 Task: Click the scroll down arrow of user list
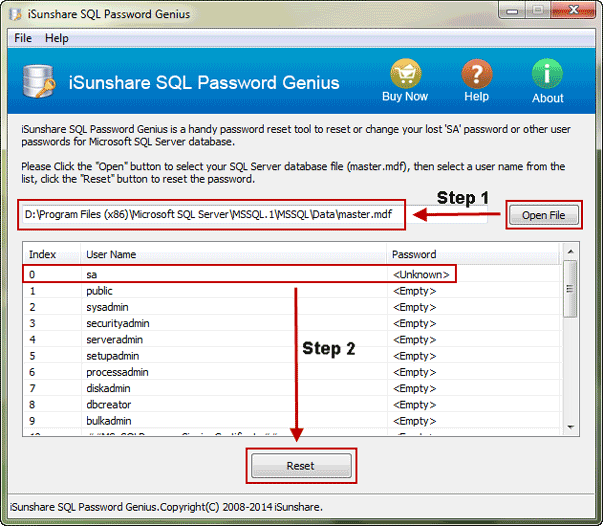(x=570, y=427)
